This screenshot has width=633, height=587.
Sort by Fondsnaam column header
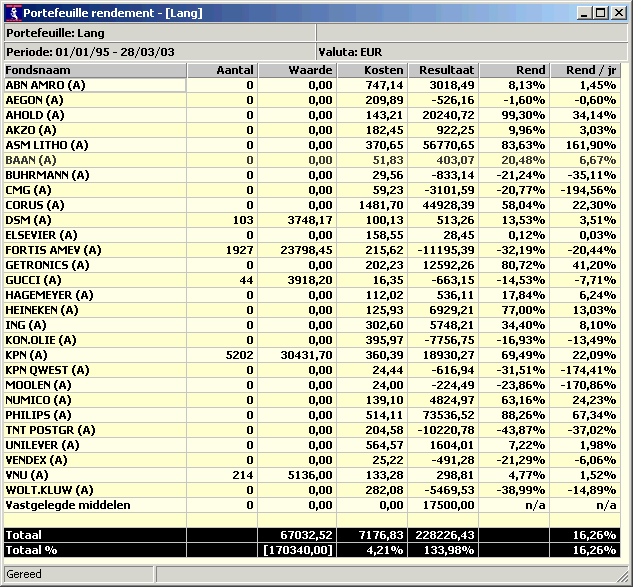click(x=95, y=70)
